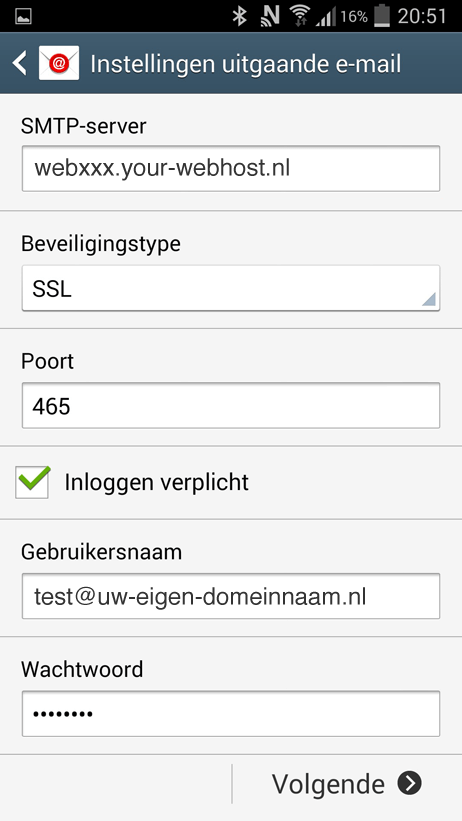Tap the Instellingen uitgaande e-mail title

[x=246, y=64]
